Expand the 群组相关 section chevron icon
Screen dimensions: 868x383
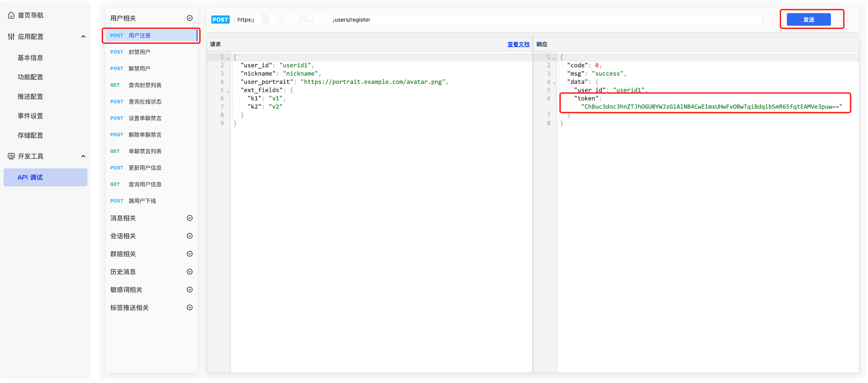[x=190, y=254]
